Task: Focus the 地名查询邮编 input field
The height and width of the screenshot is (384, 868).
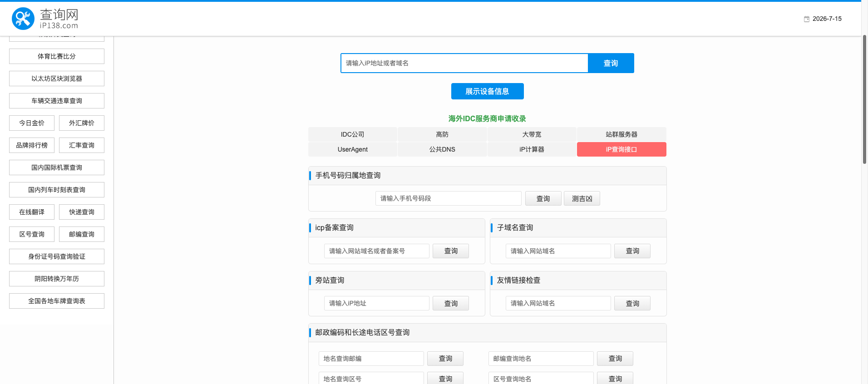Action: pos(371,359)
